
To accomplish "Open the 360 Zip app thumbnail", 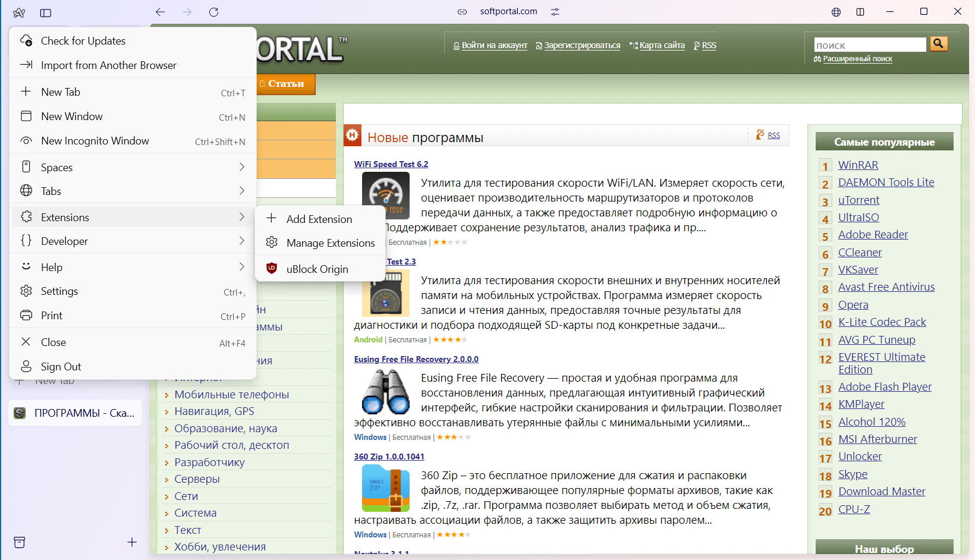I will [x=386, y=489].
